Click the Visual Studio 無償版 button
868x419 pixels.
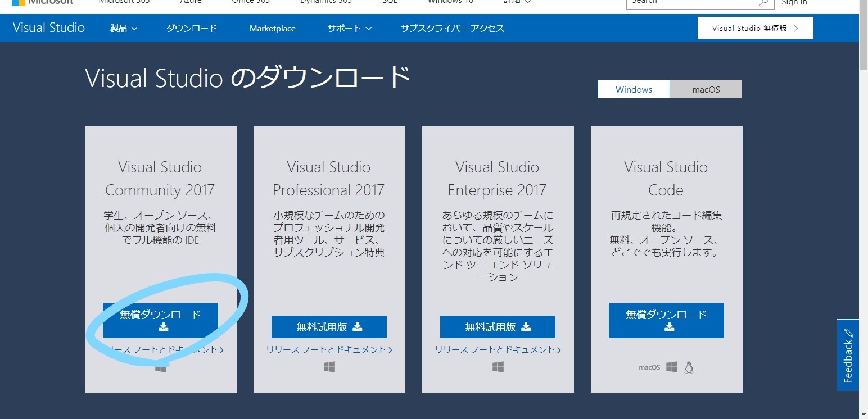pyautogui.click(x=755, y=28)
